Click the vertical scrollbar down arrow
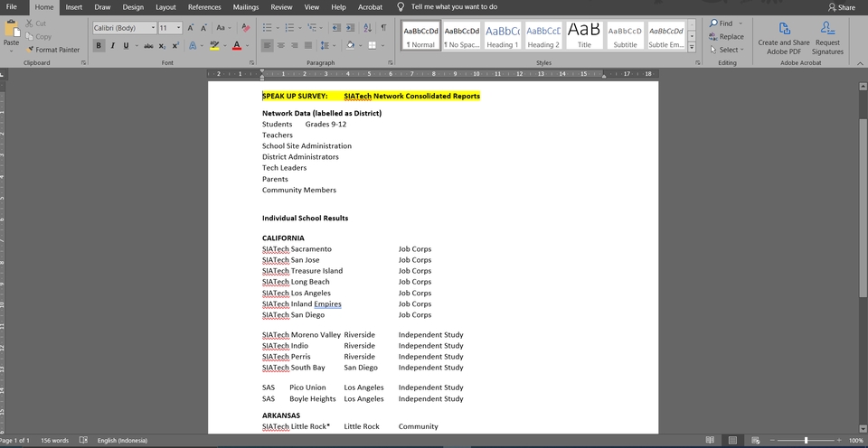This screenshot has height=448, width=868. [x=863, y=429]
